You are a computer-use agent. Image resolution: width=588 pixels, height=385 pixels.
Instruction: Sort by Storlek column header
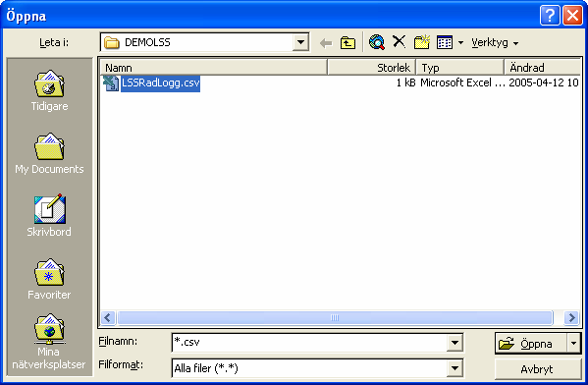[x=372, y=68]
